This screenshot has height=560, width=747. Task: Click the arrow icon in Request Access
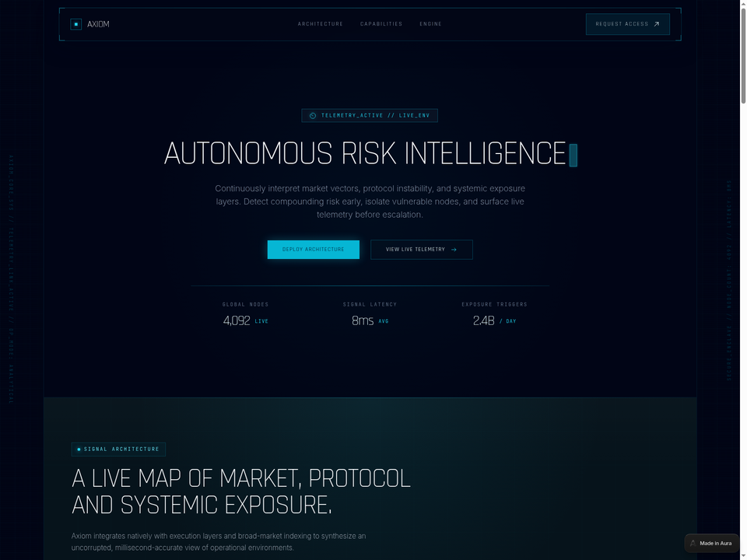657,24
